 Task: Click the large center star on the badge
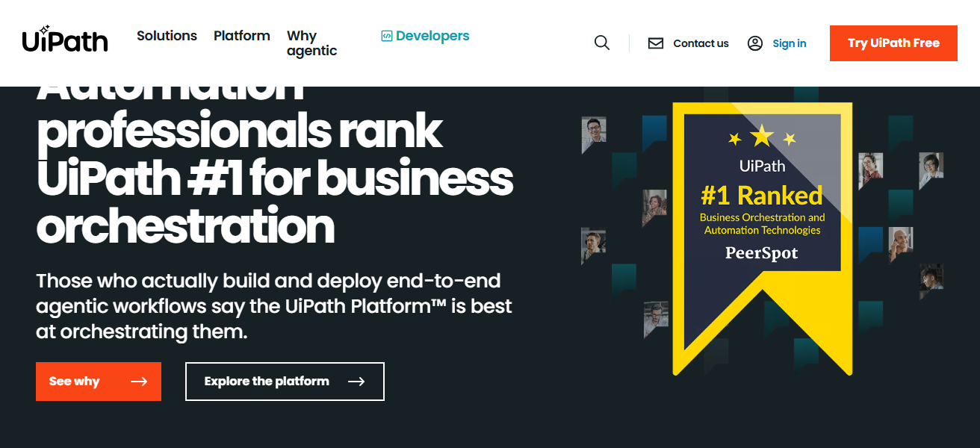[x=762, y=136]
